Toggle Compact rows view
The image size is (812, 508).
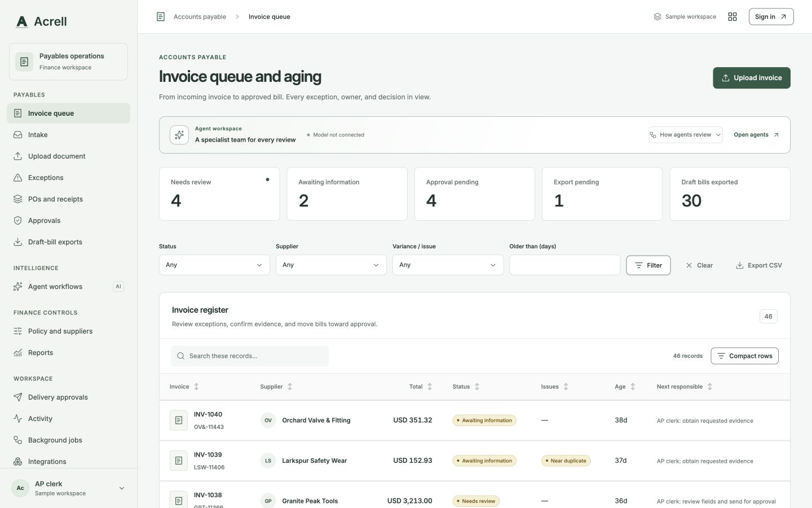coord(744,356)
